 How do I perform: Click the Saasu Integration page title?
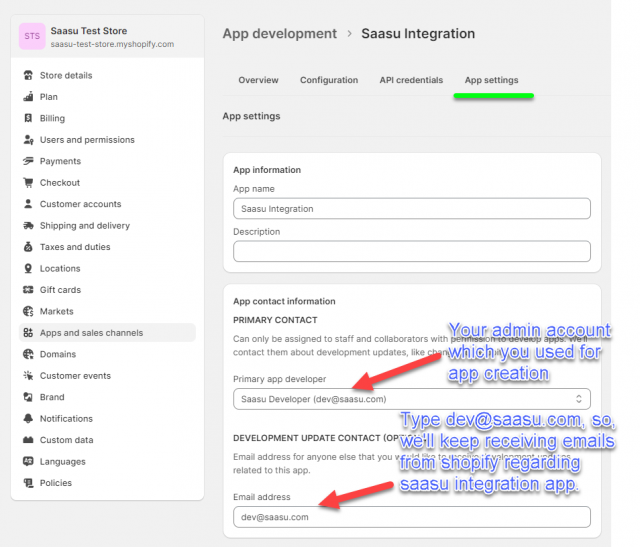coord(418,33)
